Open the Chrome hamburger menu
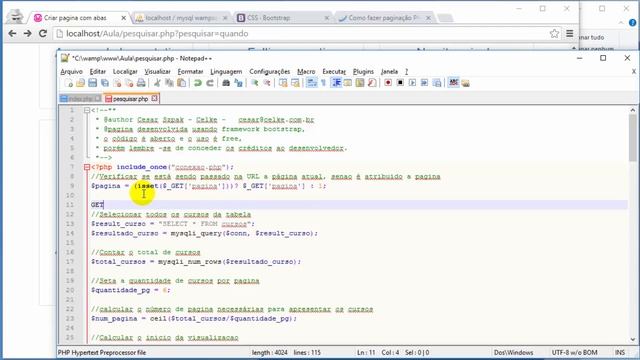 (x=569, y=33)
